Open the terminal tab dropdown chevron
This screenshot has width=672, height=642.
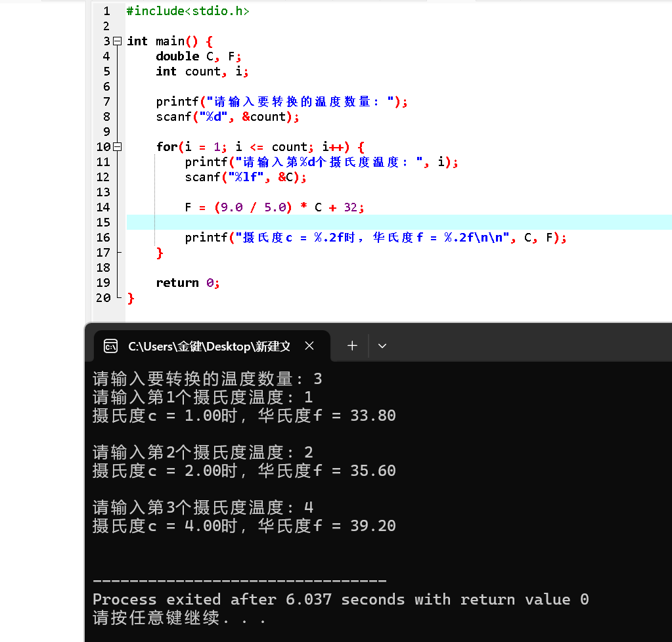[x=382, y=346]
